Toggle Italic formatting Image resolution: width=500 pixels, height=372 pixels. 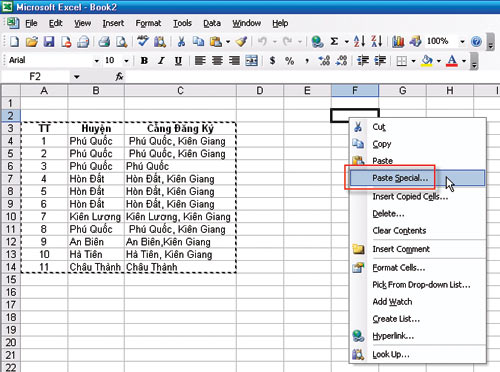click(x=161, y=61)
